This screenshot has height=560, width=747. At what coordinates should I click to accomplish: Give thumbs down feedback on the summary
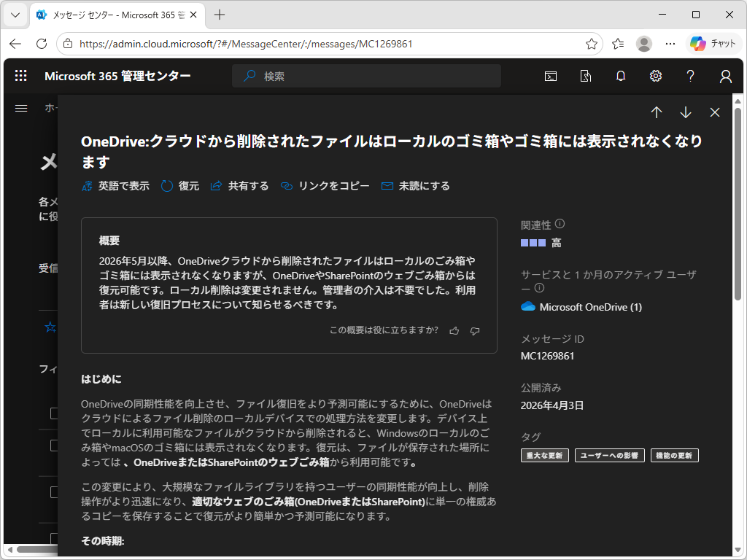(x=475, y=330)
